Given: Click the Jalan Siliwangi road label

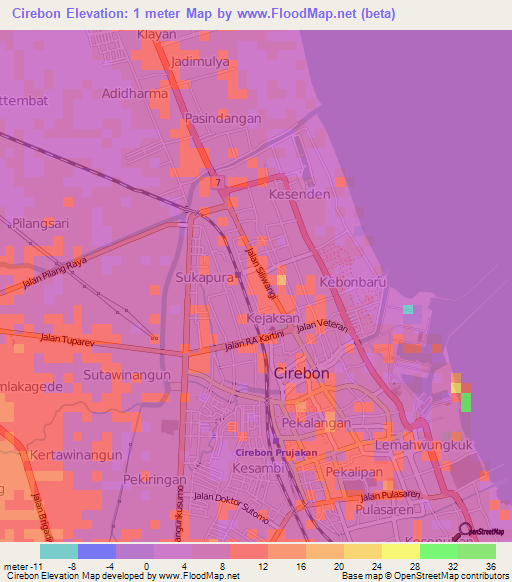Looking at the screenshot, I should pos(261,273).
